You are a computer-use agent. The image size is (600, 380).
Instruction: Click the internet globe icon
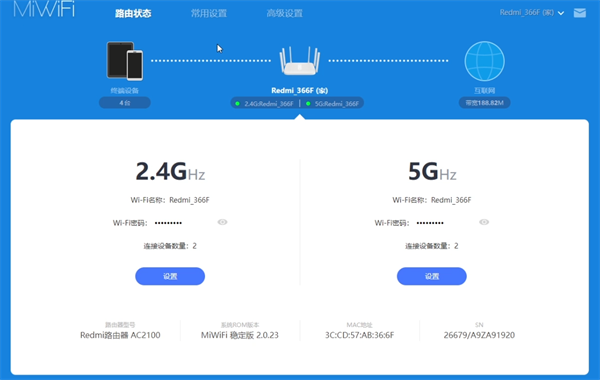[484, 61]
